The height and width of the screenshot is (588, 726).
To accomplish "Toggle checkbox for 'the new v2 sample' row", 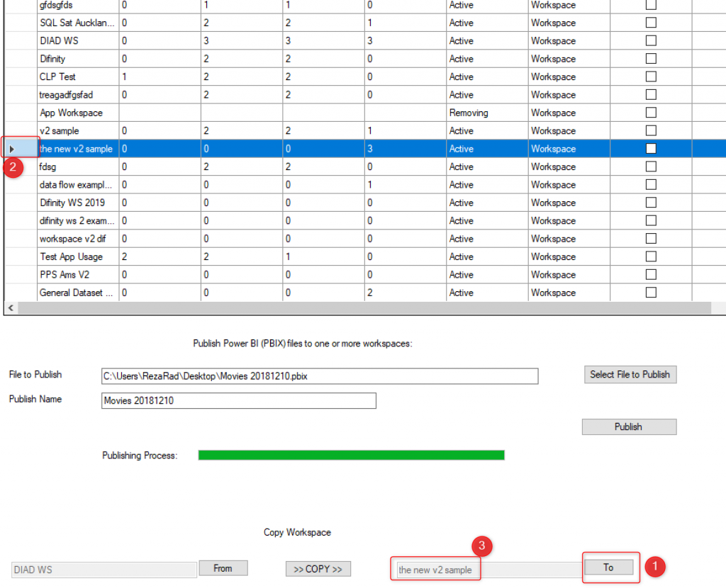I will point(650,149).
